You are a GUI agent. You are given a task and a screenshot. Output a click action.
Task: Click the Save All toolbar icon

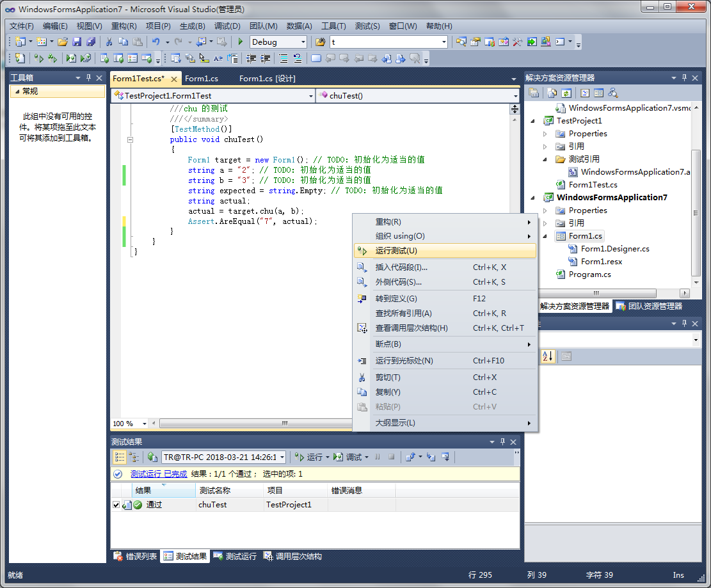click(90, 42)
